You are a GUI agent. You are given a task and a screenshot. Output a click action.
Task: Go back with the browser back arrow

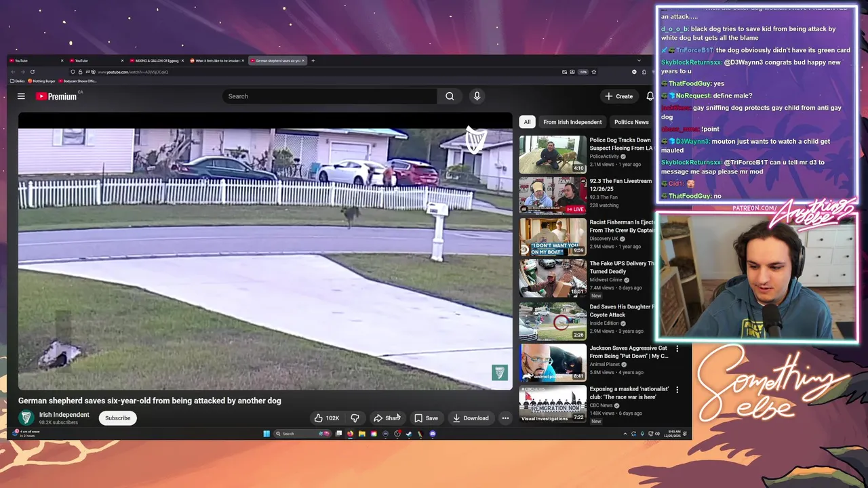(12, 72)
